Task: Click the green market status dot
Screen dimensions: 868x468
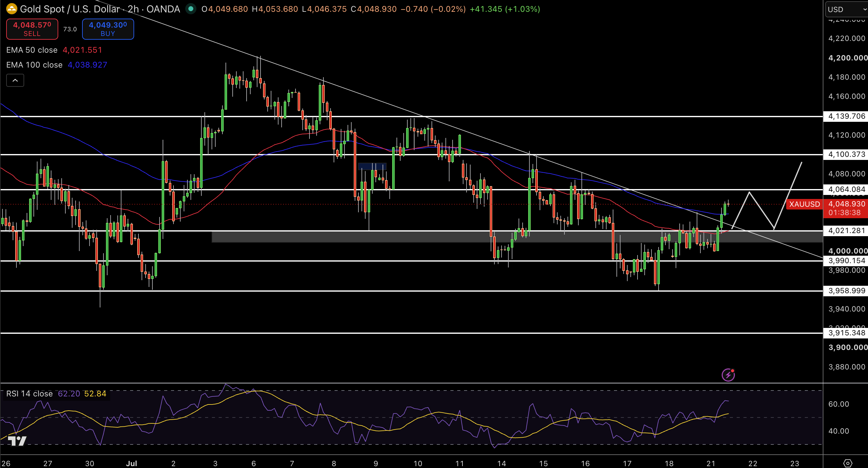Action: pos(191,9)
